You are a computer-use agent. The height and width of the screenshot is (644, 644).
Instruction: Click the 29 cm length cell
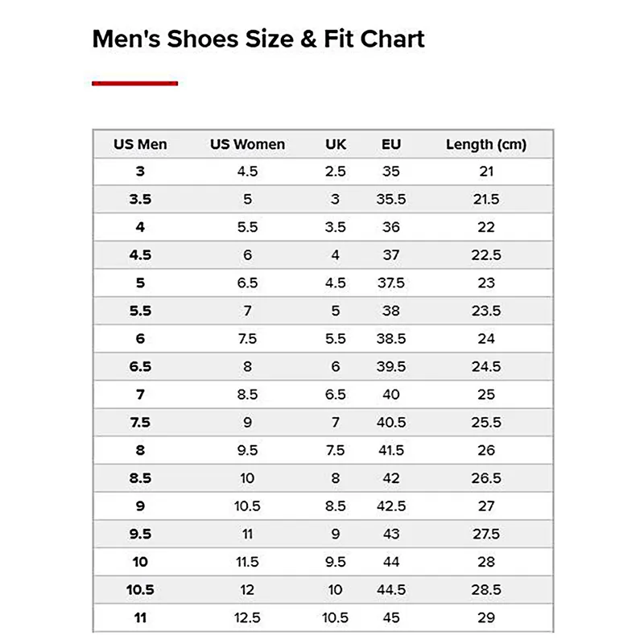(x=486, y=618)
